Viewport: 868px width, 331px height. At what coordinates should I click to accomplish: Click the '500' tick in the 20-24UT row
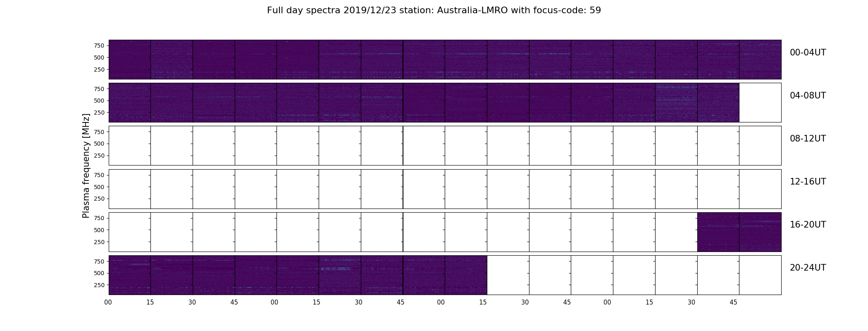click(x=99, y=273)
